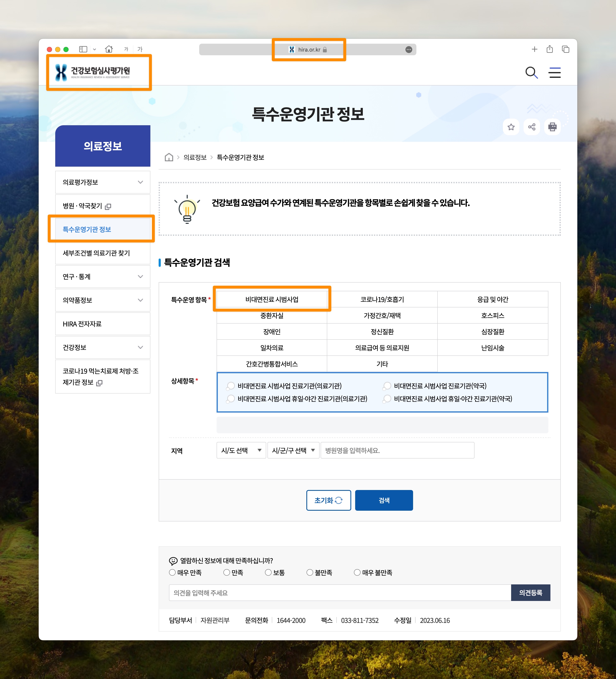
Task: Click the share icon on the banner
Action: pos(532,127)
